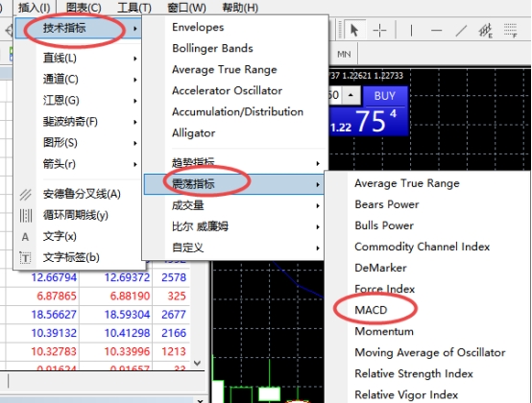Image resolution: width=532 pixels, height=403 pixels.
Task: Open the 图表(C) menu
Action: point(84,7)
